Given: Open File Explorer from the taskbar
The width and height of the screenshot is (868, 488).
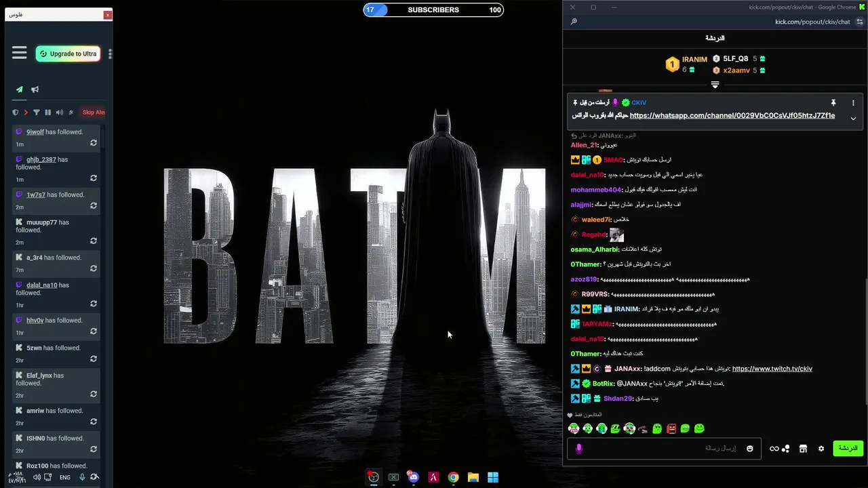Looking at the screenshot, I should point(473,477).
